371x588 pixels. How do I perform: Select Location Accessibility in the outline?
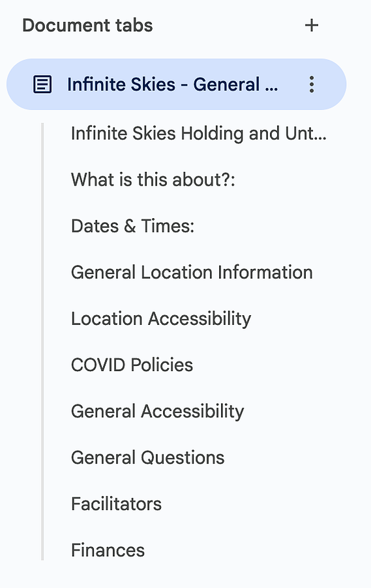[160, 319]
